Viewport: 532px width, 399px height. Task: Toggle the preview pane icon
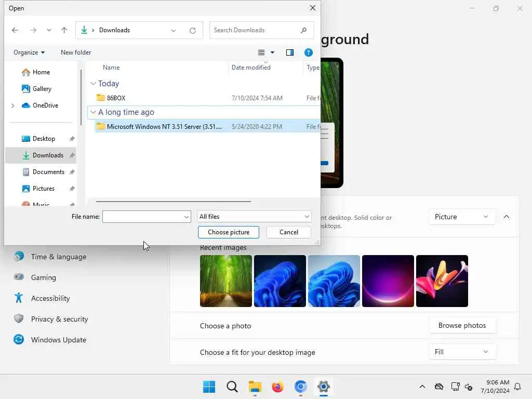pos(290,52)
